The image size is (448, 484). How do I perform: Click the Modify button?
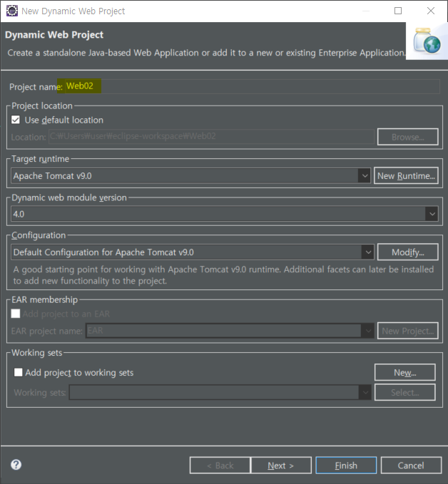(x=407, y=252)
